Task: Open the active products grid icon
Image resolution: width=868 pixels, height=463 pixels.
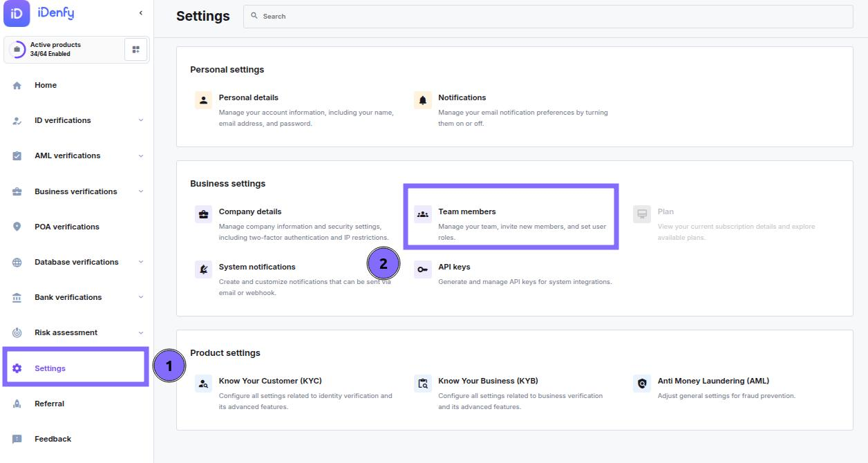Action: (135, 49)
